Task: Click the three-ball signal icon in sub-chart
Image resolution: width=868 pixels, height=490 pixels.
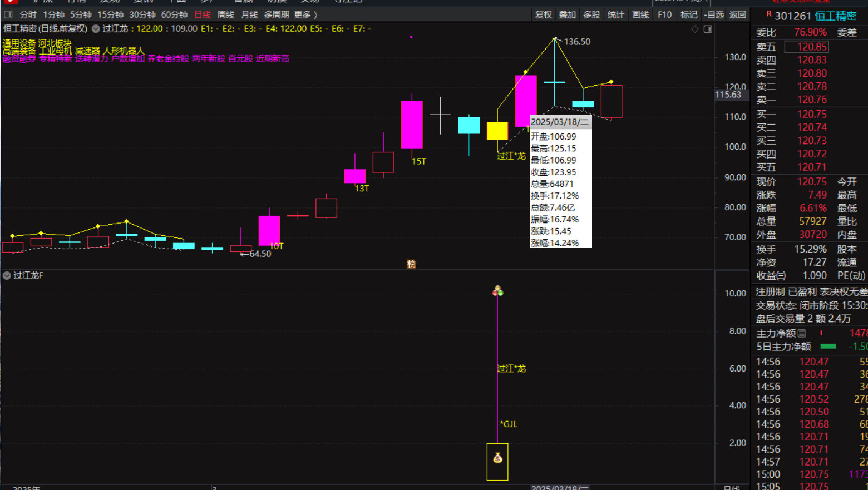Action: [497, 291]
